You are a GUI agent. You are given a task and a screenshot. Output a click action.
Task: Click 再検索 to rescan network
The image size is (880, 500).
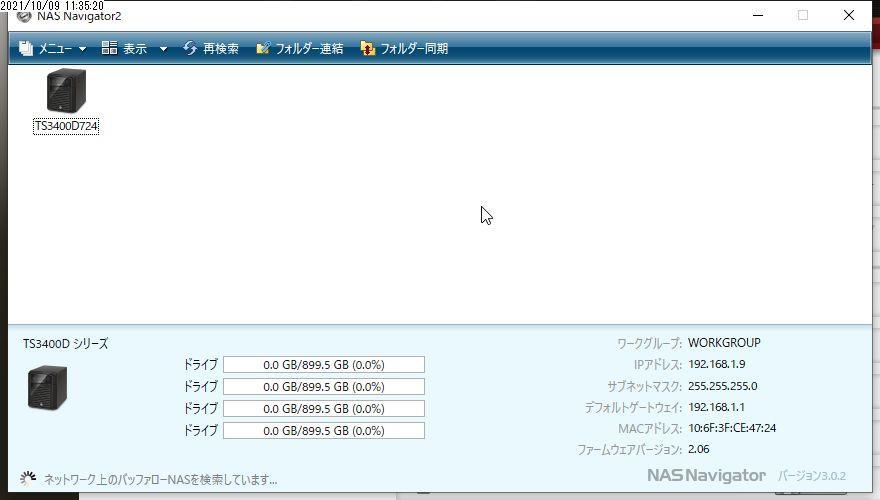tap(211, 49)
